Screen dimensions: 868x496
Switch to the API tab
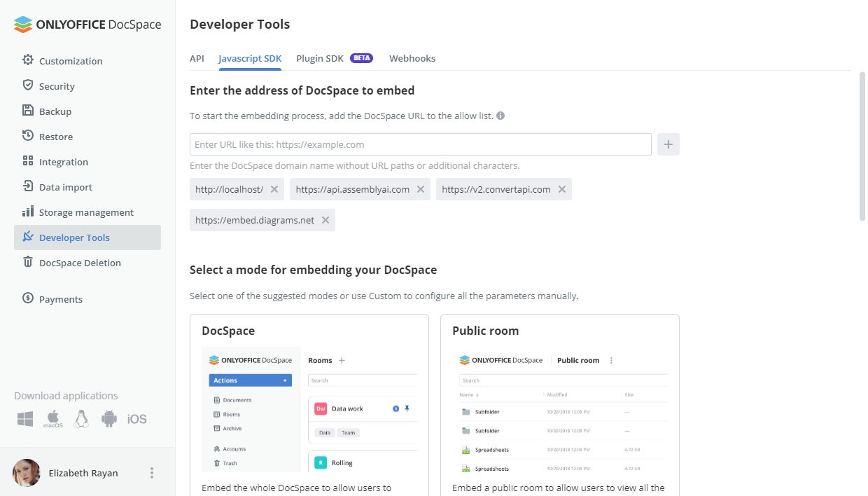point(197,58)
